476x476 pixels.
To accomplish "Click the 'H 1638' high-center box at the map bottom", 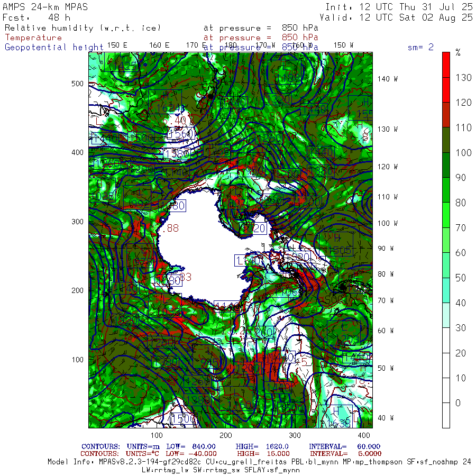I will [x=335, y=417].
